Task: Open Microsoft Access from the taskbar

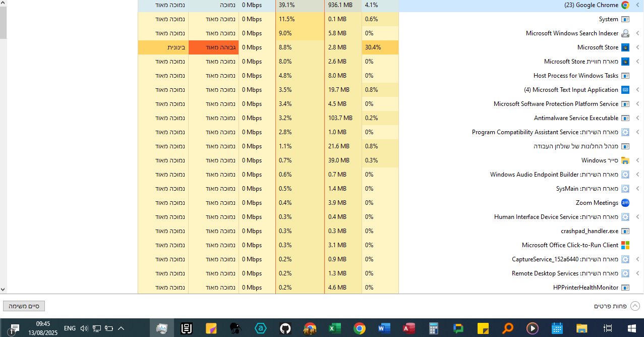Action: click(x=408, y=328)
